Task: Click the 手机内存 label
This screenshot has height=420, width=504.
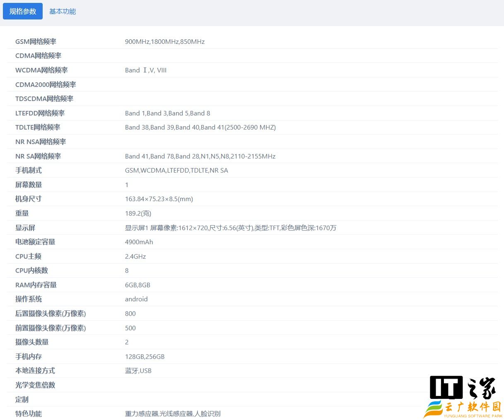Action: coord(29,356)
